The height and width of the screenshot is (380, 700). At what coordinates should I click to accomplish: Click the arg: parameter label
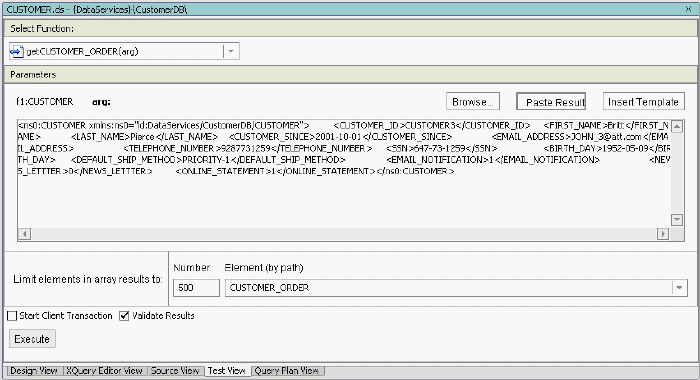coord(101,102)
